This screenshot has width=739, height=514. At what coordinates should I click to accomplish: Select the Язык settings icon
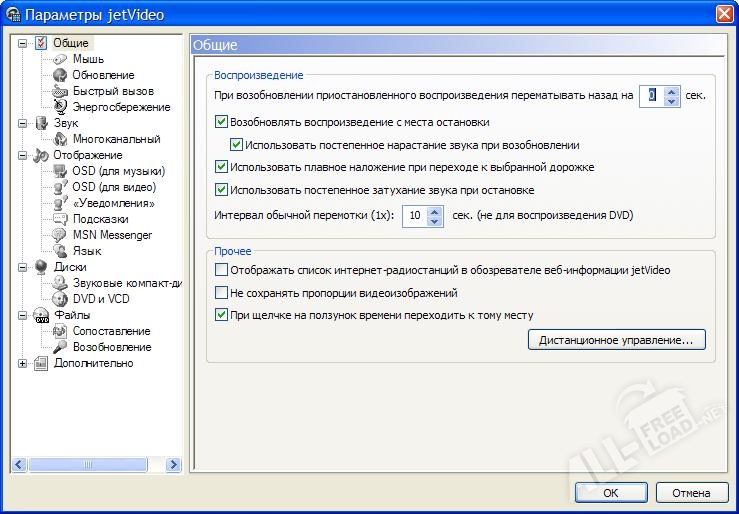click(60, 251)
